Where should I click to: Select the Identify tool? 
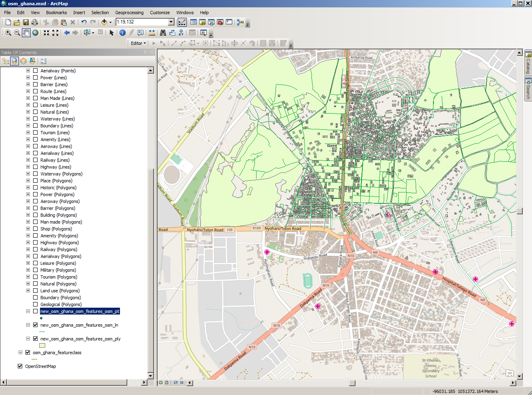(x=122, y=33)
